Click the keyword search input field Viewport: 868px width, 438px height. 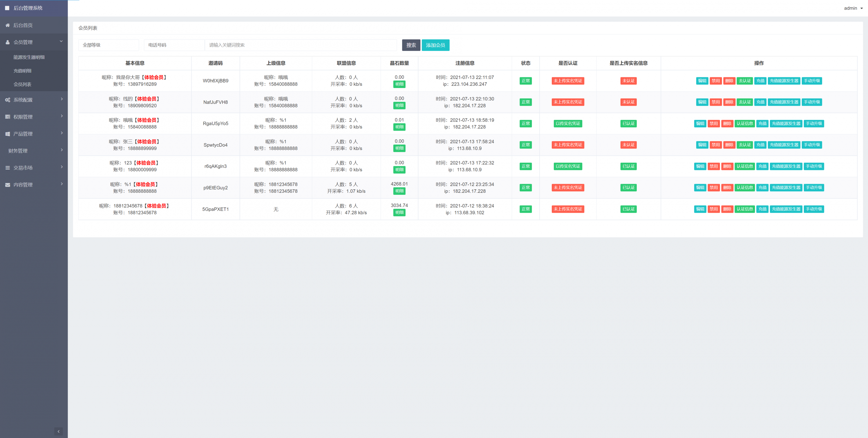pyautogui.click(x=301, y=45)
